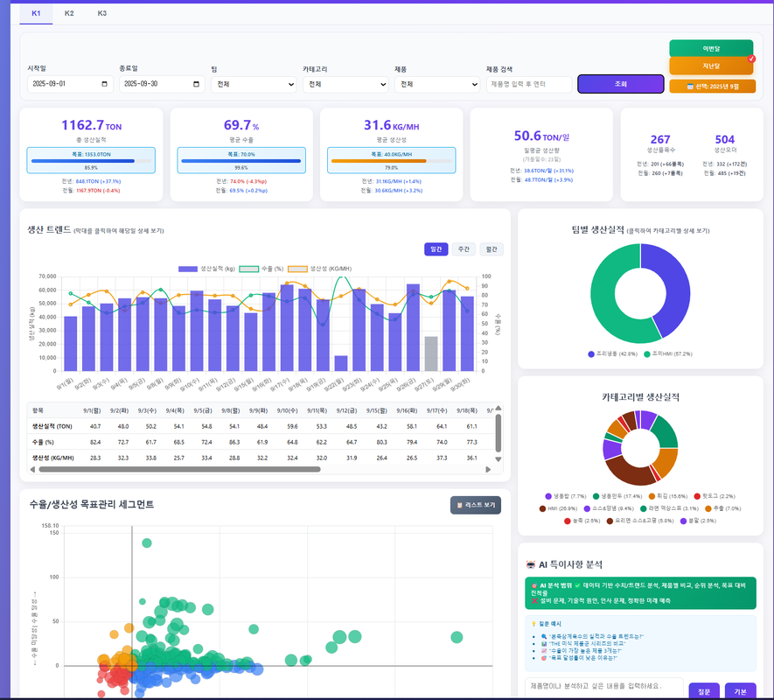Toggle the 조미HMI team legend entry
774x700 pixels.
click(x=668, y=354)
